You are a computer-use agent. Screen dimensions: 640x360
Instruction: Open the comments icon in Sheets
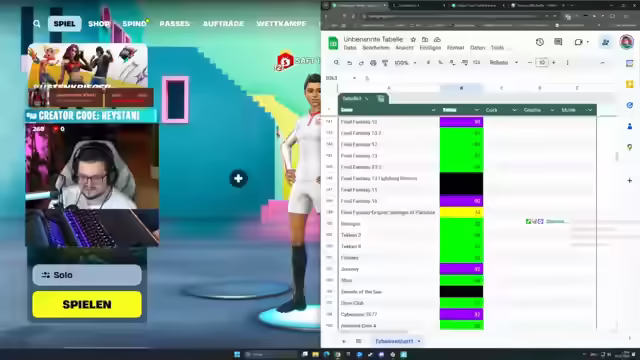click(x=558, y=42)
